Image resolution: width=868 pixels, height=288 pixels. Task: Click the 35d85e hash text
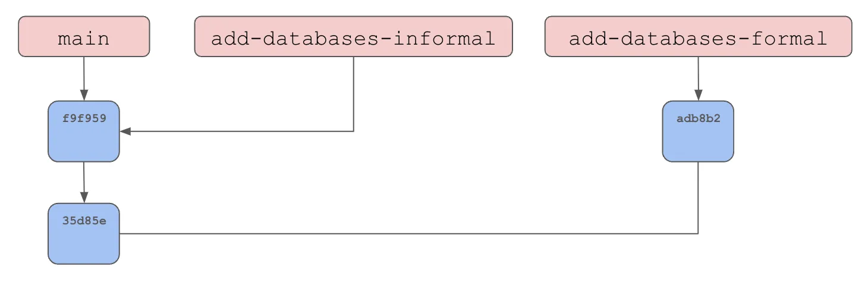coord(84,220)
